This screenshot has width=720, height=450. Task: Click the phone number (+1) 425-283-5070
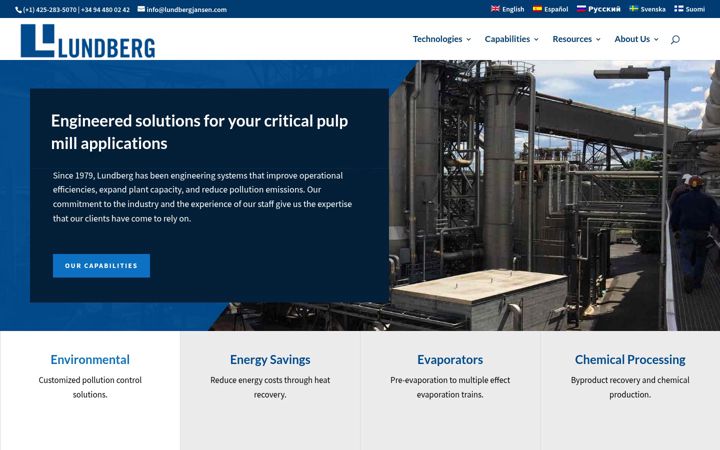(50, 10)
